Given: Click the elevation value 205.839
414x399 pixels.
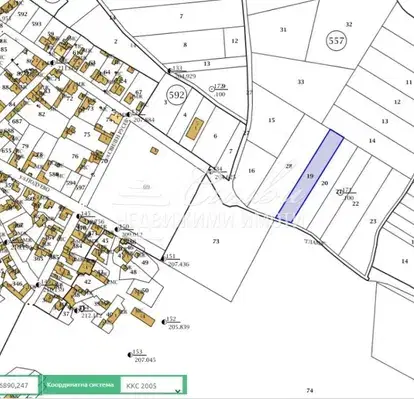Looking at the screenshot, I should (x=179, y=327).
